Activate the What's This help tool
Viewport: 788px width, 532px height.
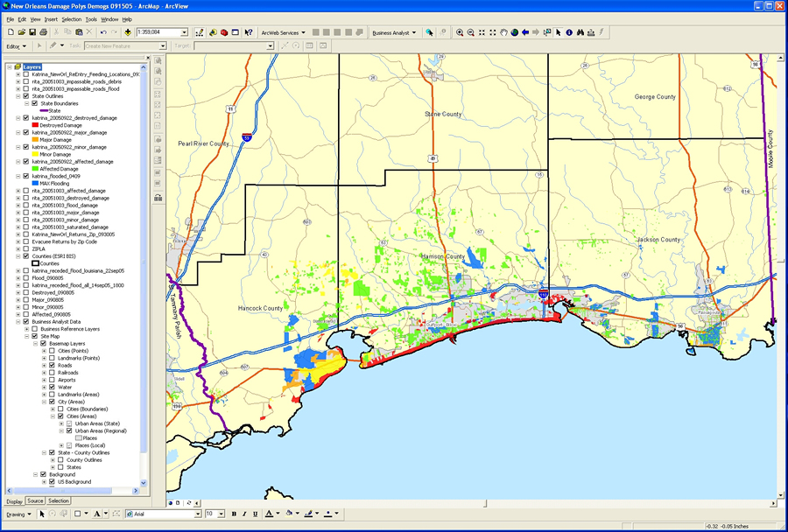tap(249, 32)
